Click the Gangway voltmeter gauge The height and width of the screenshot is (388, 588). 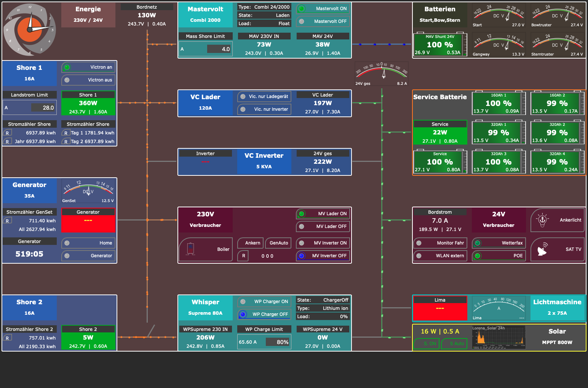coord(499,44)
